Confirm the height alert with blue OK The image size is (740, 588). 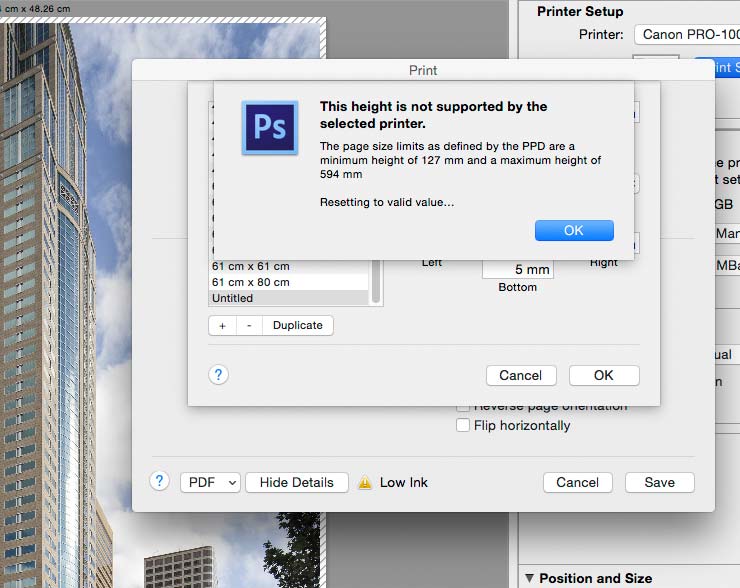point(574,230)
